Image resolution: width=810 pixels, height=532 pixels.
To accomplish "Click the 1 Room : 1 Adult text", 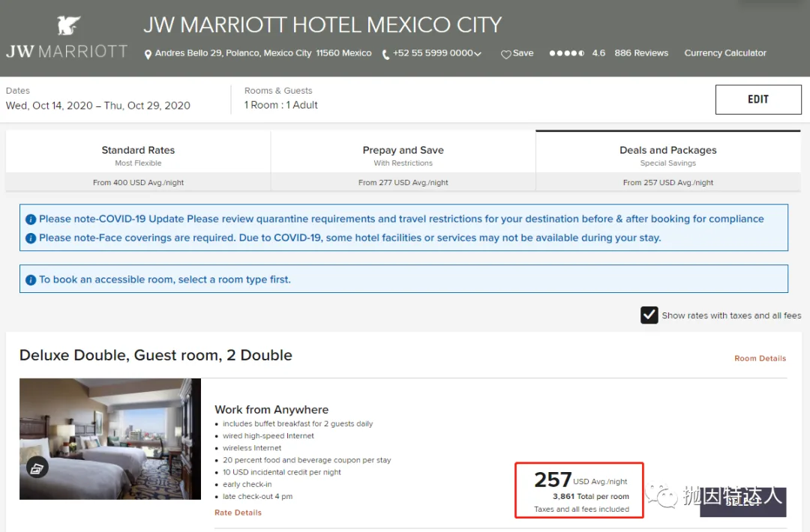I will [x=281, y=105].
